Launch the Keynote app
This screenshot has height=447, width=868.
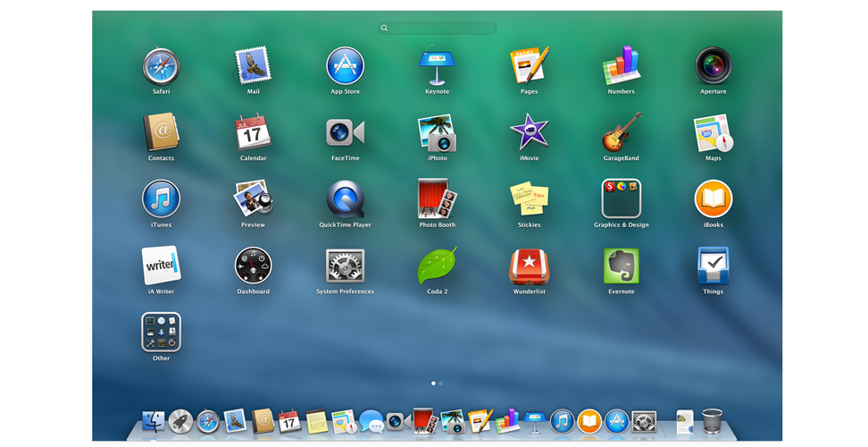tap(437, 66)
